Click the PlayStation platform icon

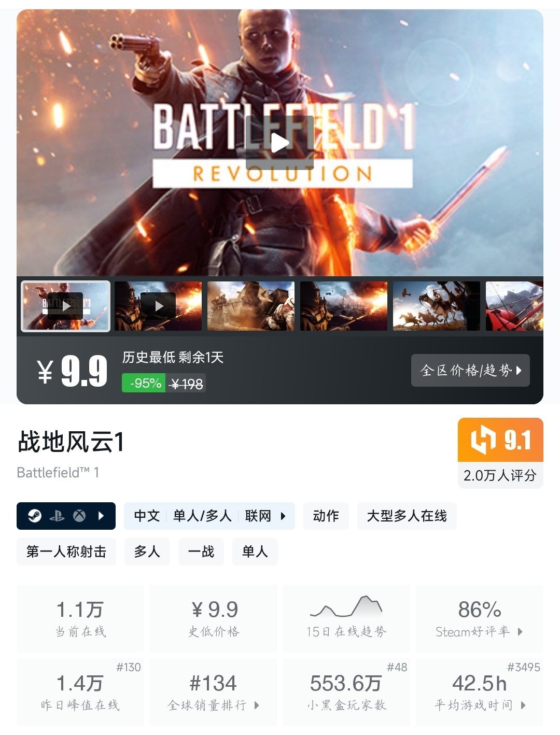[x=57, y=516]
